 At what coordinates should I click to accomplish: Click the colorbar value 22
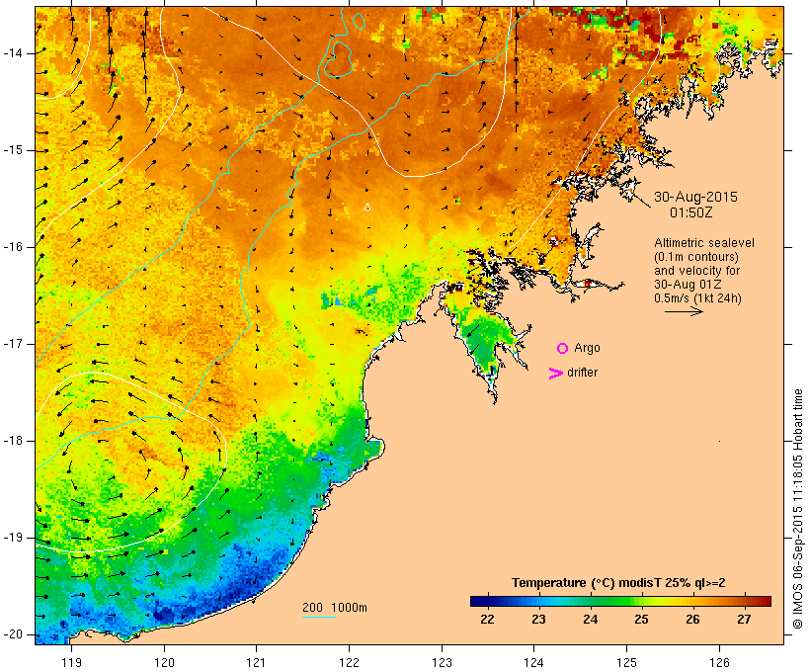click(487, 620)
